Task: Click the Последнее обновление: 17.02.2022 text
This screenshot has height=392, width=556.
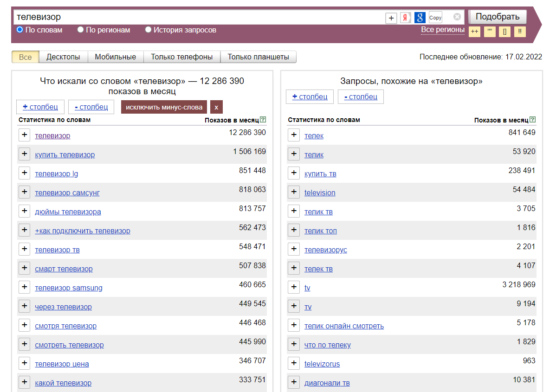Action: pyautogui.click(x=481, y=57)
